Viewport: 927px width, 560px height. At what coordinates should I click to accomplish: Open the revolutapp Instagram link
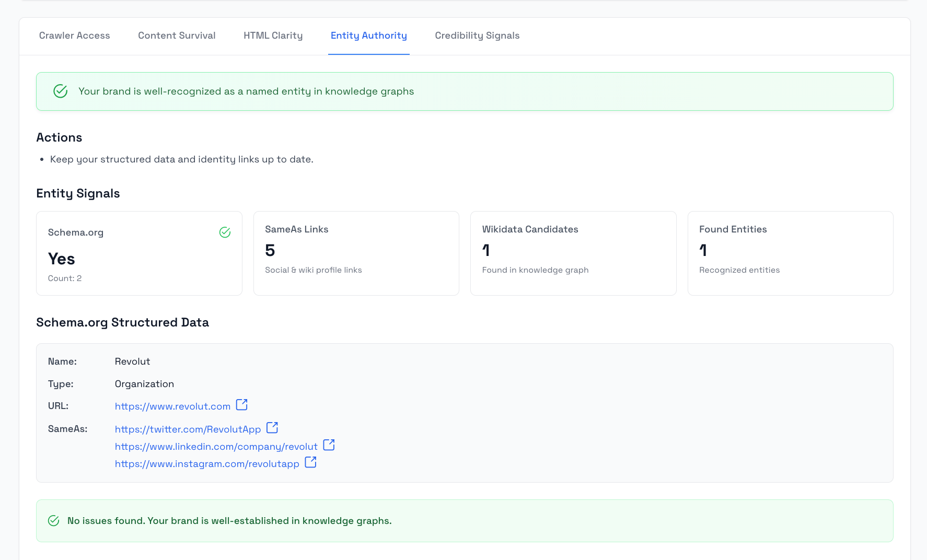[207, 463]
